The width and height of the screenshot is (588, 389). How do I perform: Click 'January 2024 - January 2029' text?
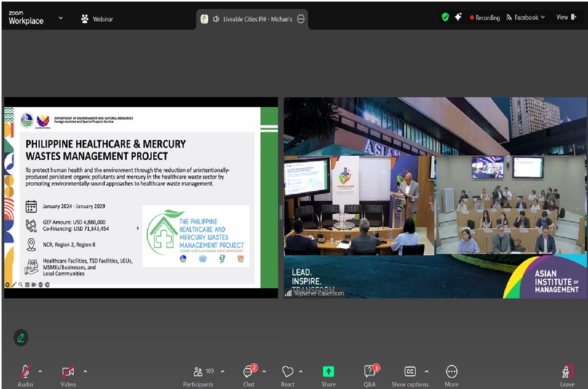coord(74,206)
